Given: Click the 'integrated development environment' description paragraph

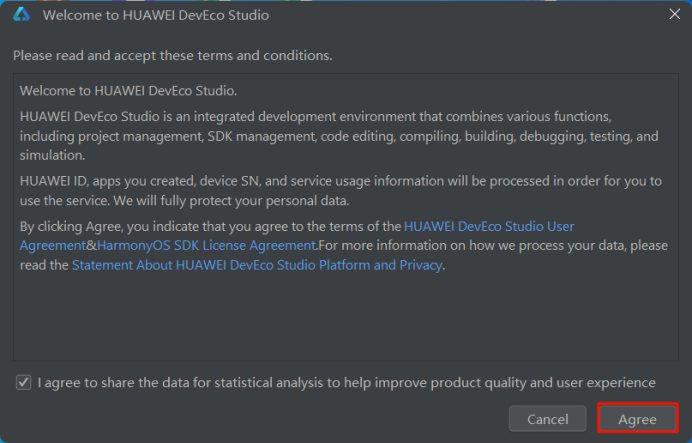Looking at the screenshot, I should pyautogui.click(x=339, y=136).
